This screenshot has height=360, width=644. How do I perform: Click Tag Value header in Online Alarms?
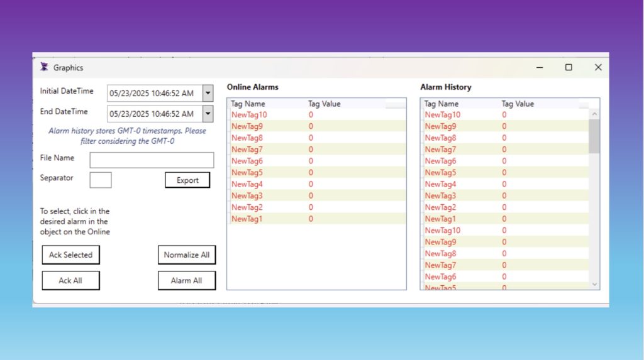point(325,104)
